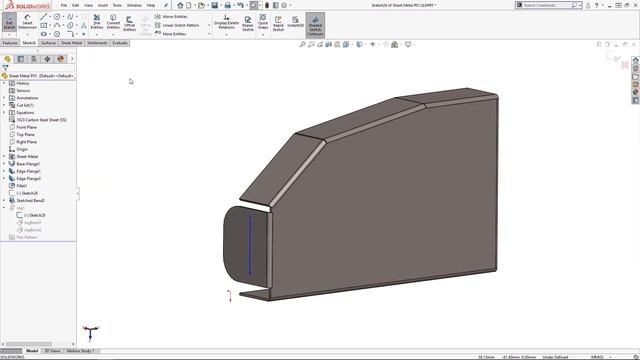The height and width of the screenshot is (360, 640).
Task: Toggle Shaded Sketch Contours
Action: click(315, 25)
